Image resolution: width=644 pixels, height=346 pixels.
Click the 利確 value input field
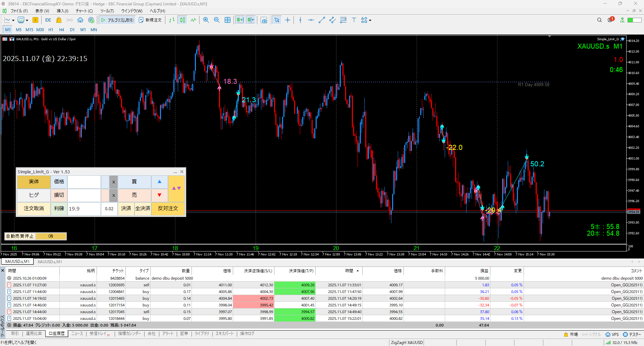tap(84, 209)
